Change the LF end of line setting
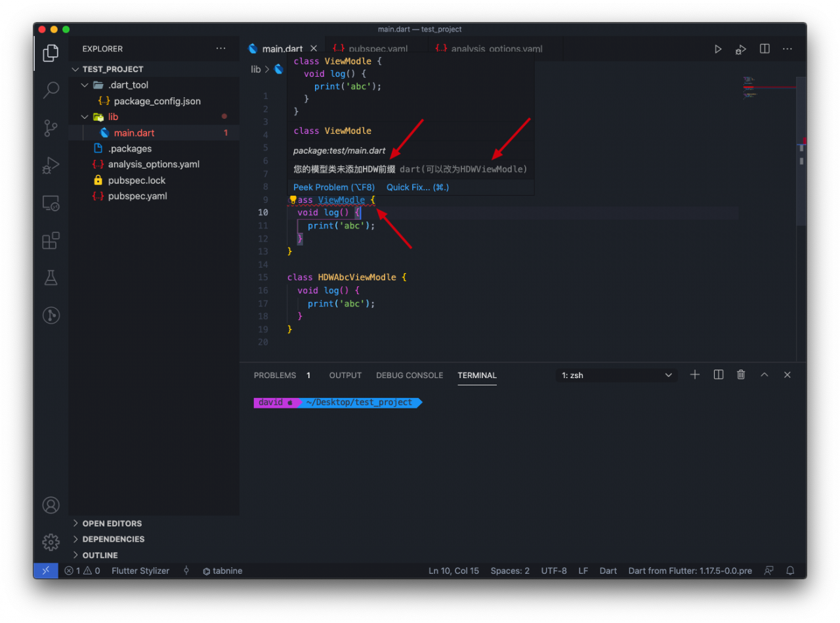 click(583, 570)
